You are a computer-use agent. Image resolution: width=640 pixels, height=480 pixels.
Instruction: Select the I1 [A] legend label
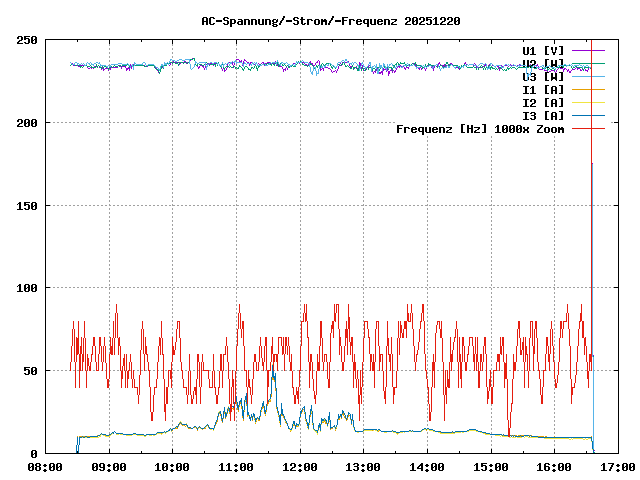(x=543, y=89)
